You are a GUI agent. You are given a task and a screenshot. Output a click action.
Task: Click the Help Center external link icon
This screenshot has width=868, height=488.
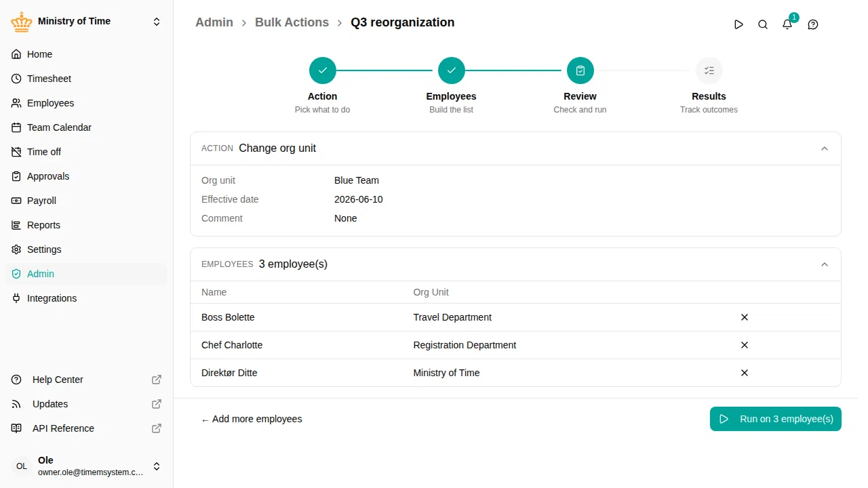tap(157, 380)
